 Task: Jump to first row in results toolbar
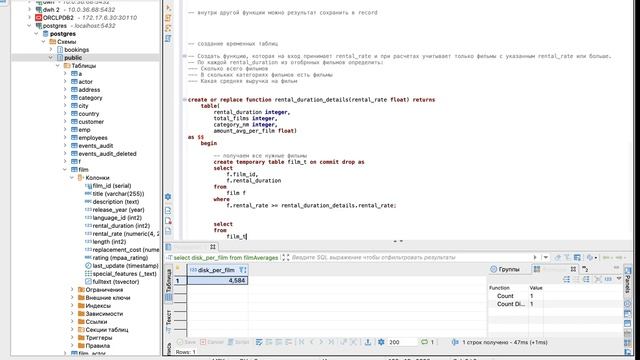click(x=301, y=342)
